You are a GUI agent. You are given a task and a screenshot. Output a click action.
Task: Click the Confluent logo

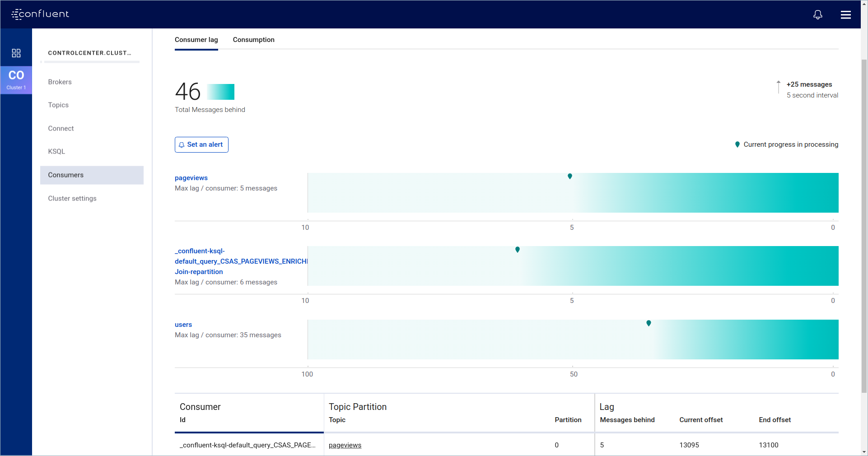coord(40,14)
